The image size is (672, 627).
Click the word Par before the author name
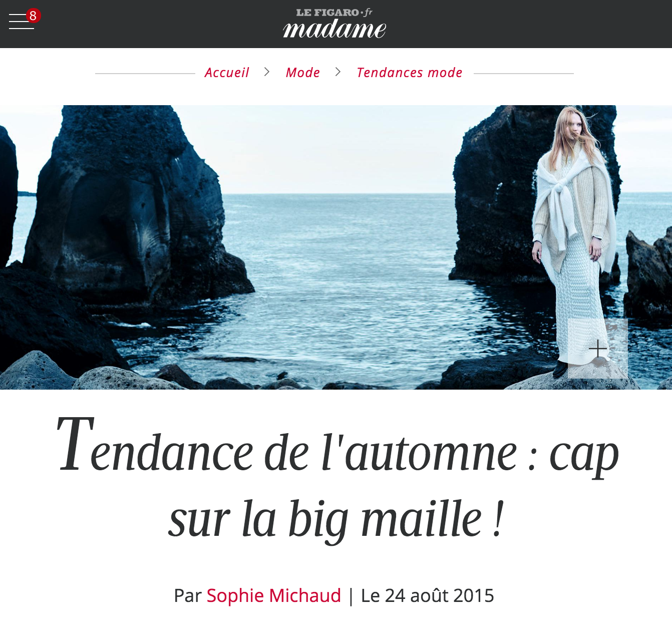pyautogui.click(x=187, y=595)
